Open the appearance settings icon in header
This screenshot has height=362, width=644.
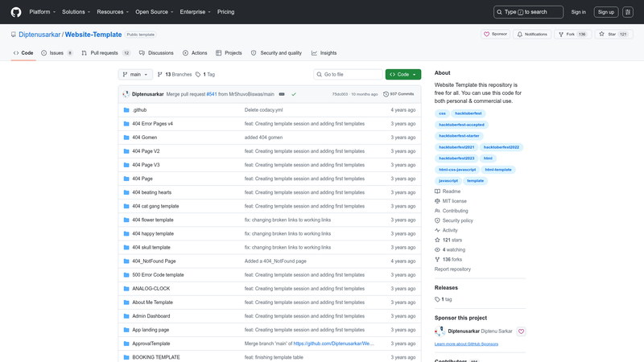coord(628,12)
